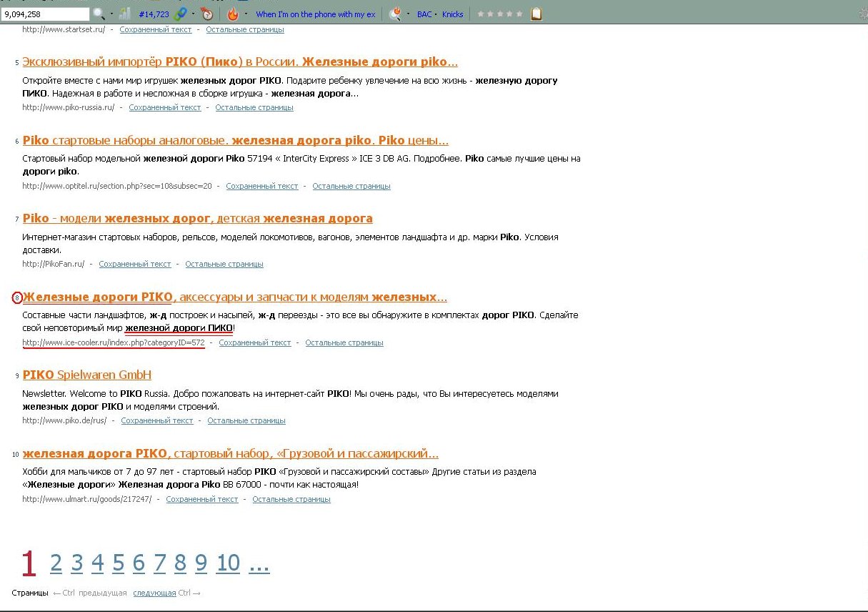Click the 'следующая' next page link
Viewport: 868px width, 612px height.
coord(154,593)
